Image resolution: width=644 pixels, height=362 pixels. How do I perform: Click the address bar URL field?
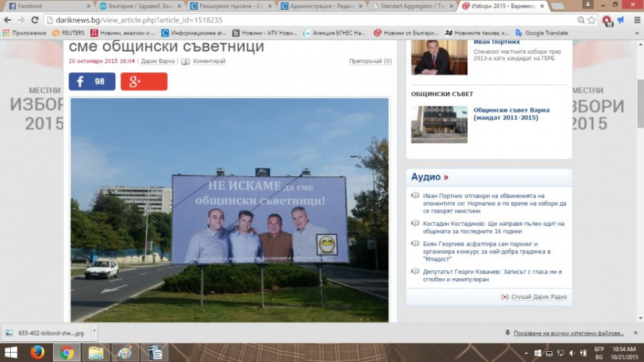tap(312, 19)
